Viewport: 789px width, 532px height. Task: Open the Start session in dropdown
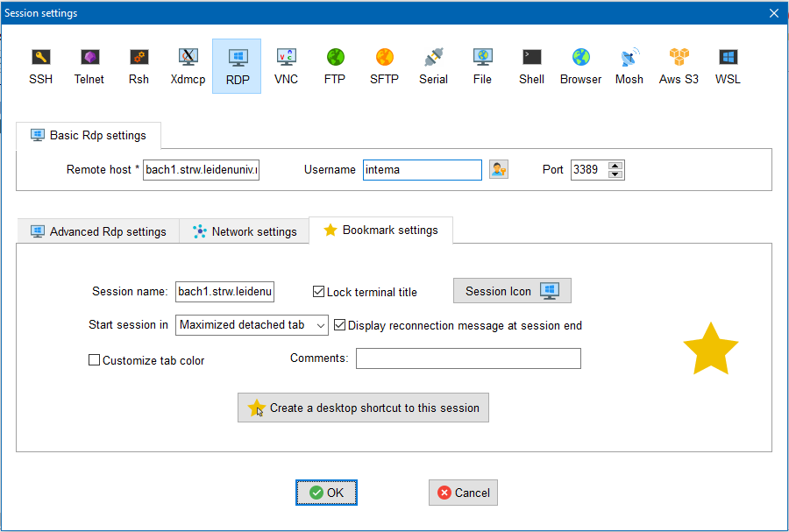point(252,325)
